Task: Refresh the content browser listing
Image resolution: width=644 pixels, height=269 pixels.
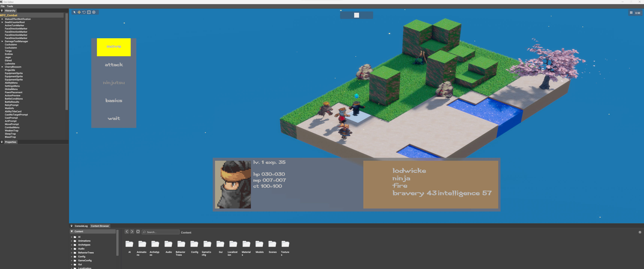Action: (138, 232)
